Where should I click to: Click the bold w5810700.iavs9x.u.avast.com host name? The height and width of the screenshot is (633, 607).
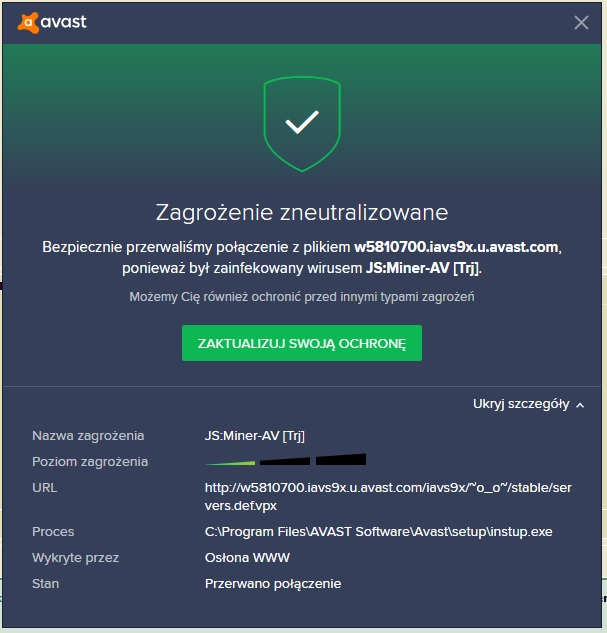pyautogui.click(x=456, y=247)
